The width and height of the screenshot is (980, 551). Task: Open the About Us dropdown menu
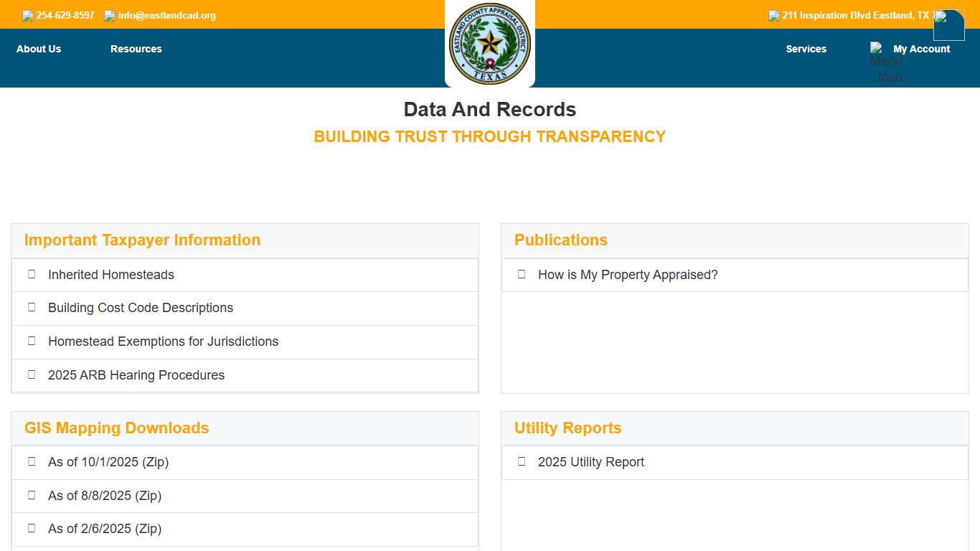[38, 49]
